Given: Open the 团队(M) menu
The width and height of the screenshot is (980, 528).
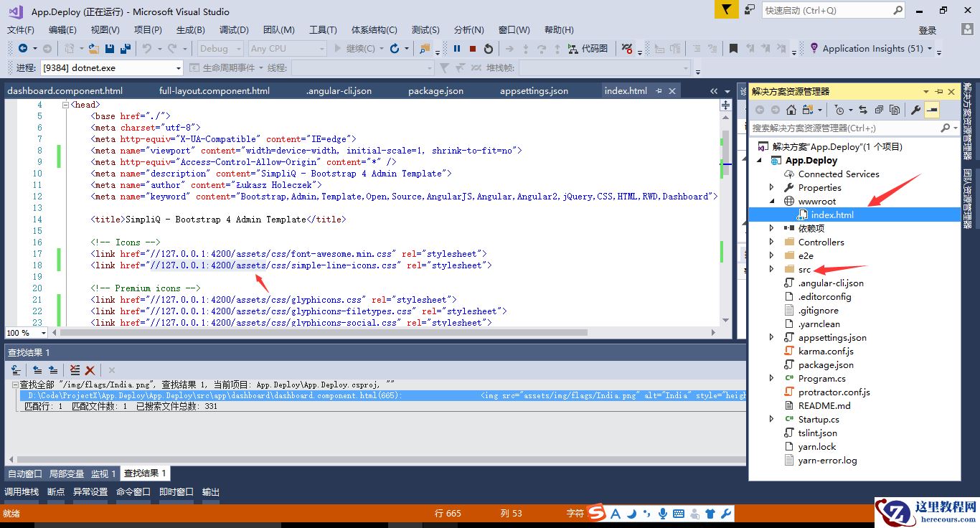Looking at the screenshot, I should click(x=277, y=29).
